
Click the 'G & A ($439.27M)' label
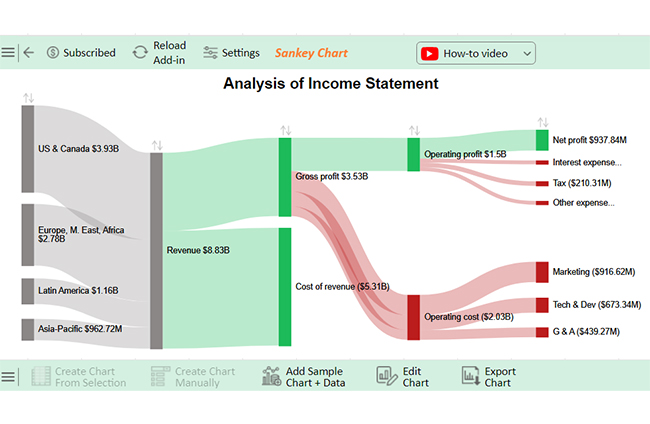click(x=586, y=332)
